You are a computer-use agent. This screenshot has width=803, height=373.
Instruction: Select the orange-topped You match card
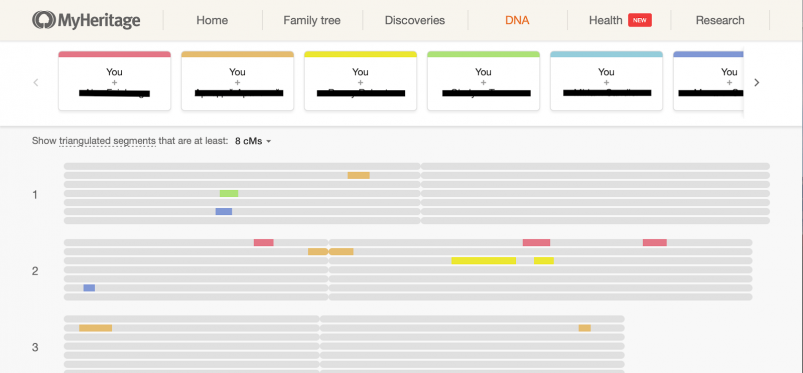tap(238, 81)
